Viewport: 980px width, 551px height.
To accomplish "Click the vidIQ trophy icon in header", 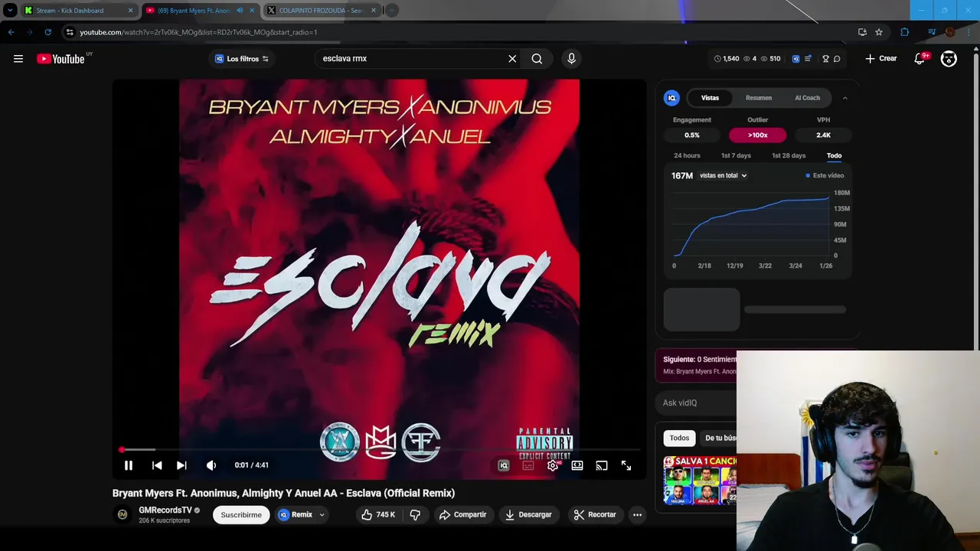I will coord(825,59).
